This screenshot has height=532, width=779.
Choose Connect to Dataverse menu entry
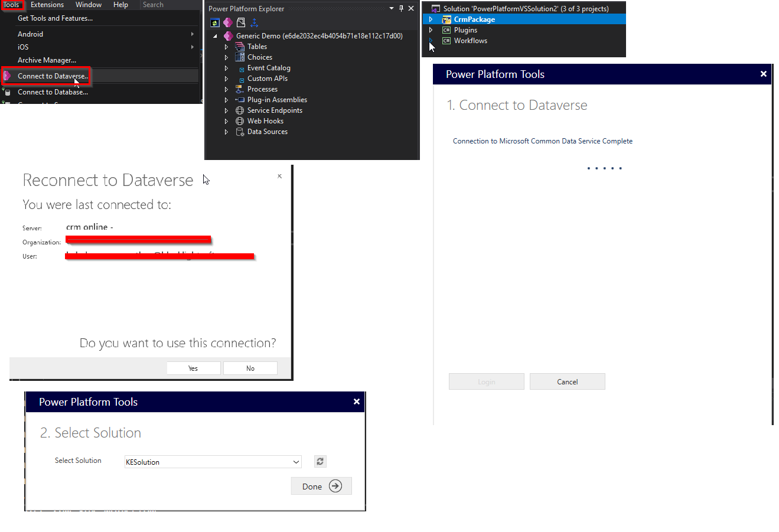point(53,76)
